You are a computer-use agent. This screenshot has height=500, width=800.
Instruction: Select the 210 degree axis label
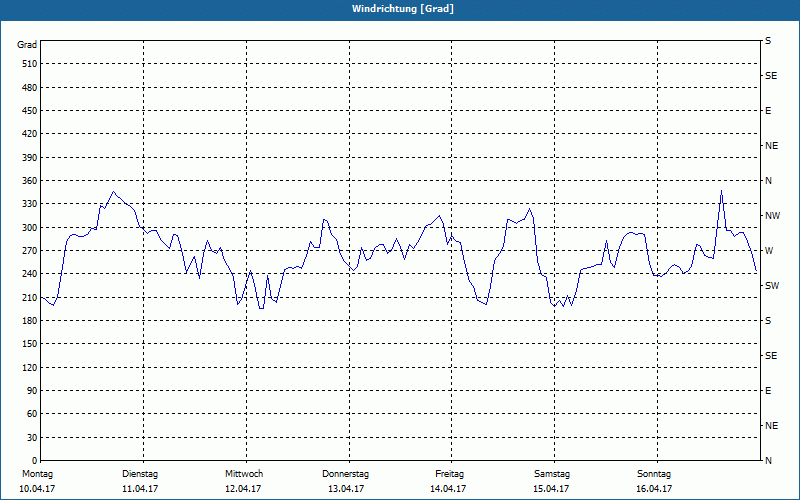(x=30, y=297)
